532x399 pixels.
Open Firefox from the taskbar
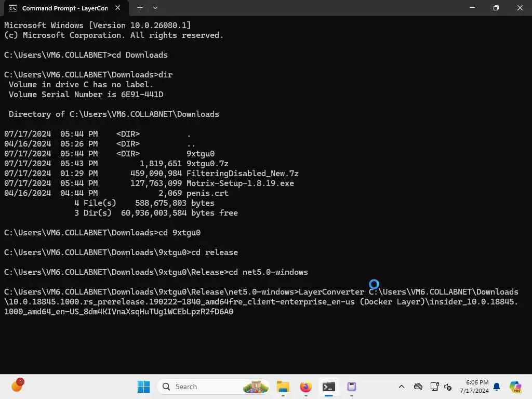pyautogui.click(x=305, y=387)
